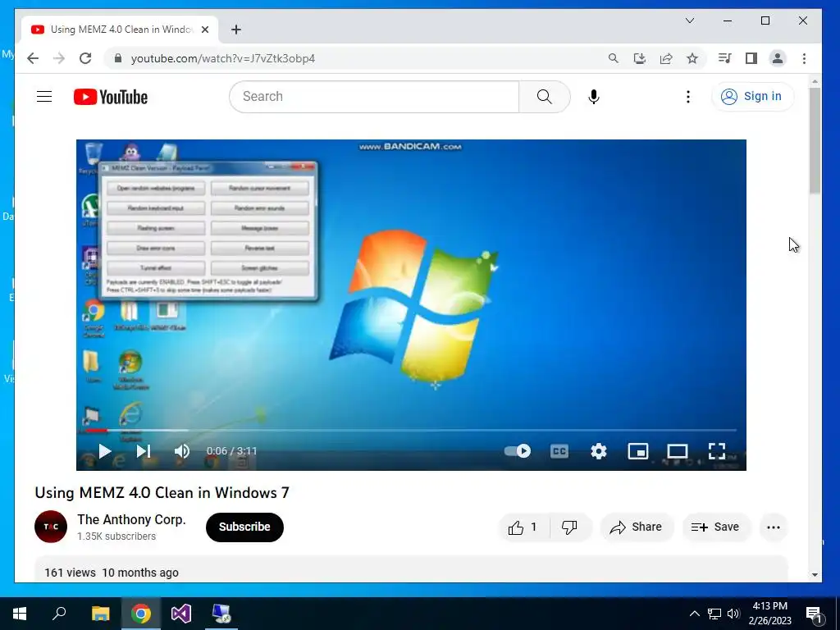
Task: Click the video title text
Action: [x=162, y=492]
